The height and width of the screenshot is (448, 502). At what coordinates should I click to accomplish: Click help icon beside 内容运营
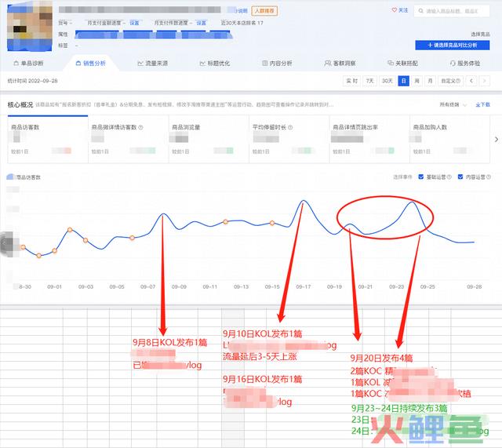[489, 177]
